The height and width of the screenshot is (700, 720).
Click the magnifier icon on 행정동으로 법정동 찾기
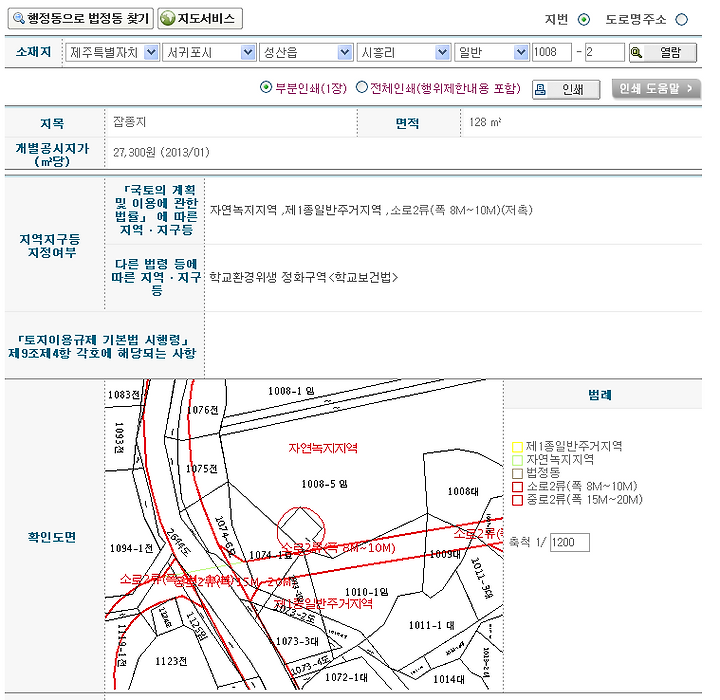click(18, 18)
